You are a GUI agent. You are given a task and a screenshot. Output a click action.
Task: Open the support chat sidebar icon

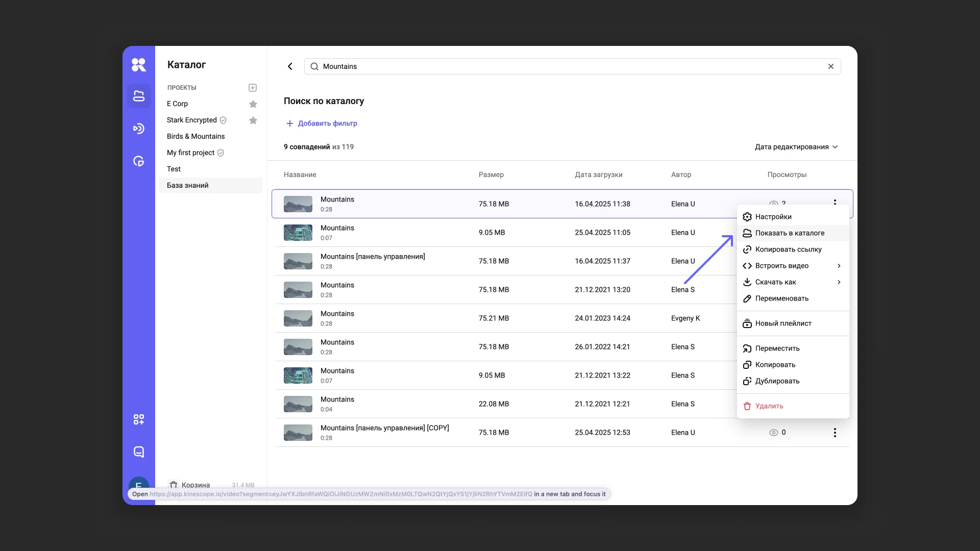tap(138, 452)
